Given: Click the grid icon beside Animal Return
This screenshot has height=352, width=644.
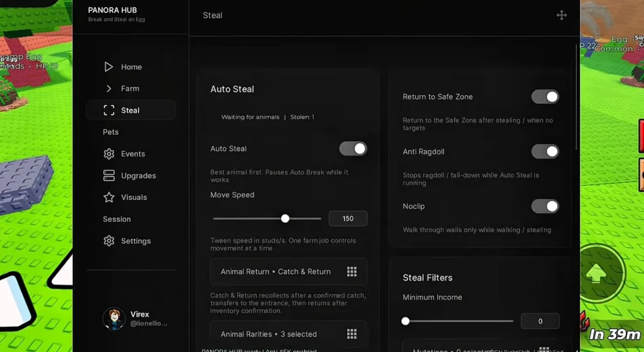Looking at the screenshot, I should coord(352,271).
